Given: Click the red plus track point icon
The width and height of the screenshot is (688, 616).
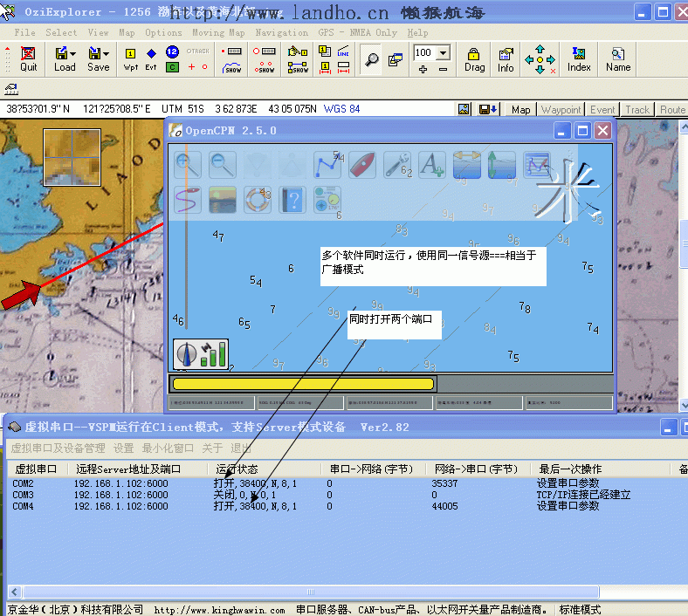Looking at the screenshot, I should (x=191, y=66).
